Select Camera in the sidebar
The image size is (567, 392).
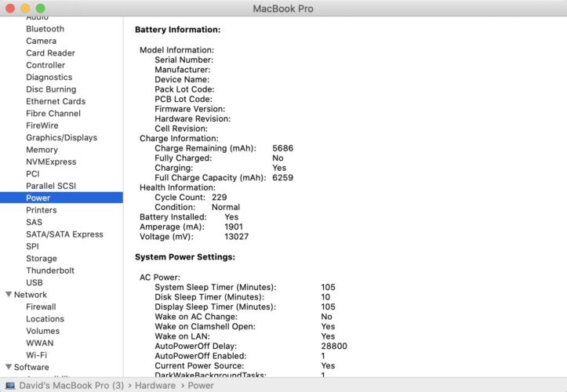tap(42, 41)
